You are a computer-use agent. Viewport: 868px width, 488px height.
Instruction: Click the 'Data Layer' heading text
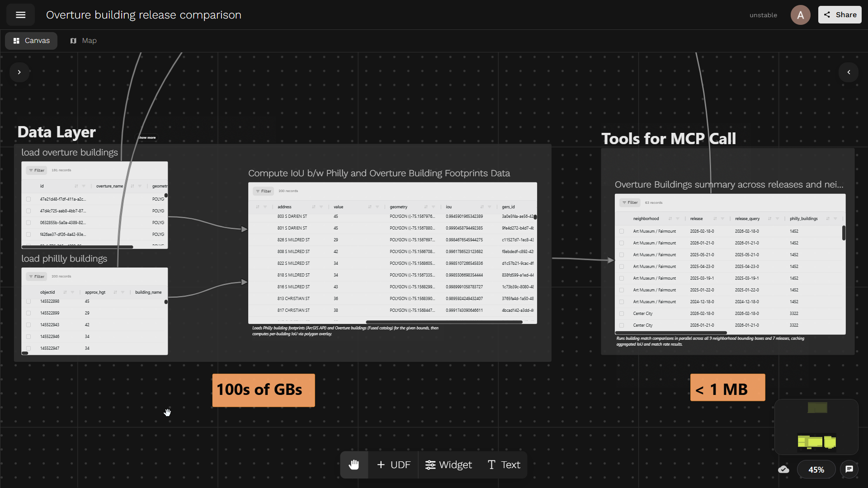pyautogui.click(x=57, y=132)
